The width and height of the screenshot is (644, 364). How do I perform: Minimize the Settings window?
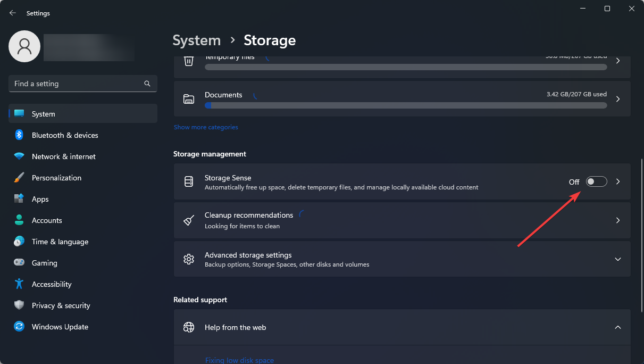coord(583,9)
